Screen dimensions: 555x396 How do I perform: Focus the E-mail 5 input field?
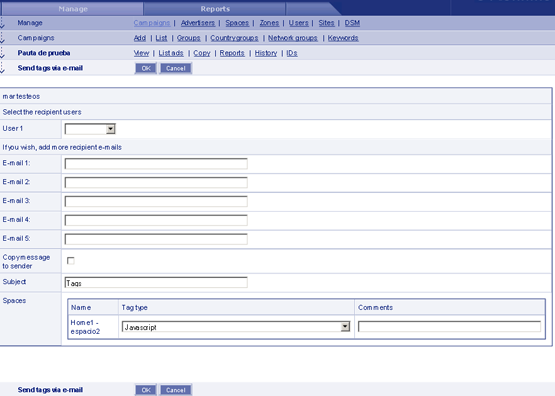pos(156,239)
